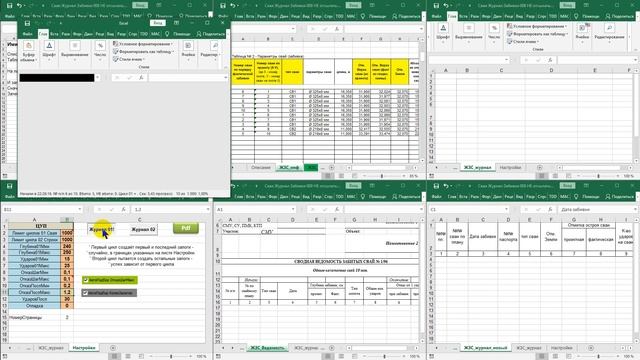This screenshot has width=640, height=360.
Task: Click Undo icon in top-right Excel window
Action: (446, 6)
